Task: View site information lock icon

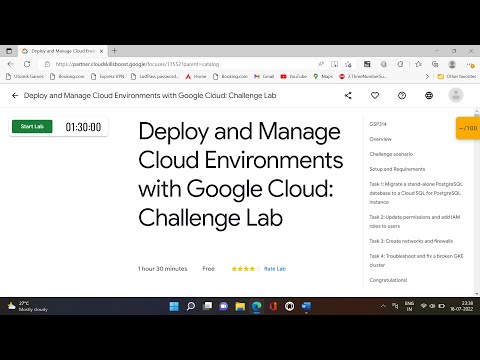Action: [x=47, y=64]
